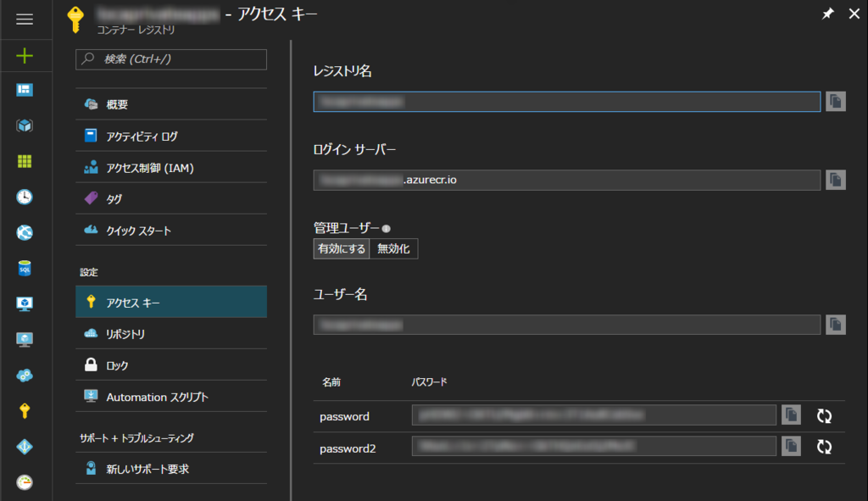Copy the user name to clipboard
The height and width of the screenshot is (501, 868).
tap(835, 325)
